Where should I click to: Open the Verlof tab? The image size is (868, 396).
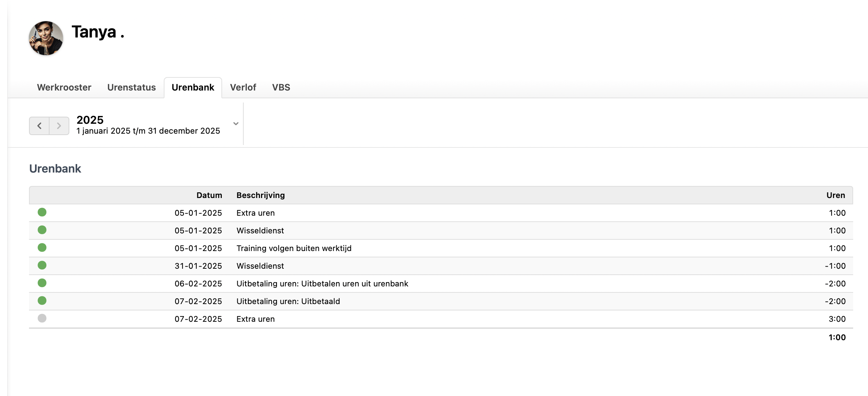(243, 87)
